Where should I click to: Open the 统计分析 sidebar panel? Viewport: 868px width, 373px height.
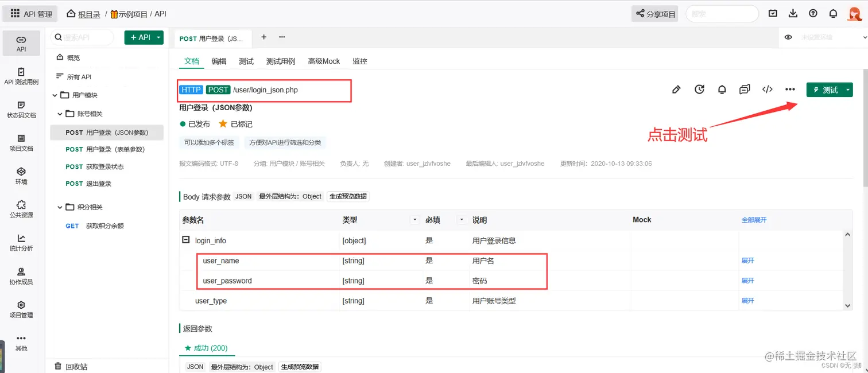coord(21,244)
